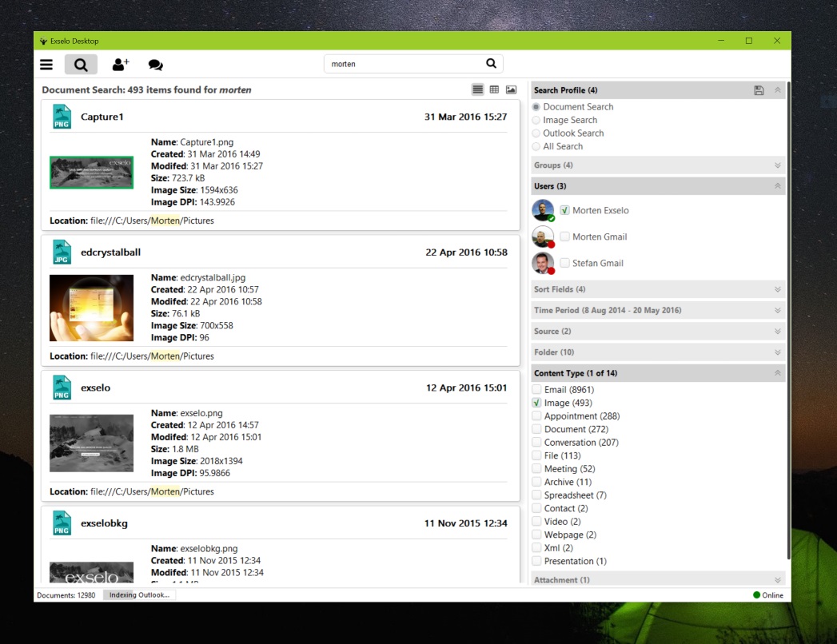Check Conversation (207) content type
The image size is (837, 644).
pos(536,443)
